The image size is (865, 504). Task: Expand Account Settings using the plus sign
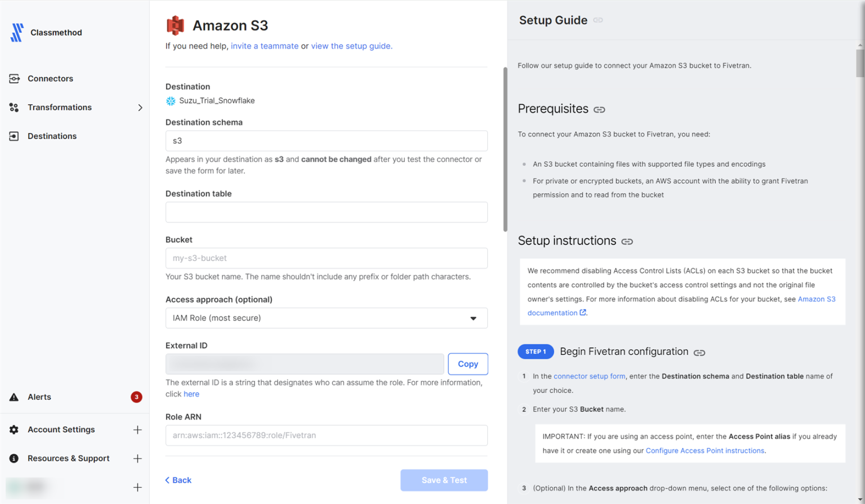[137, 429]
